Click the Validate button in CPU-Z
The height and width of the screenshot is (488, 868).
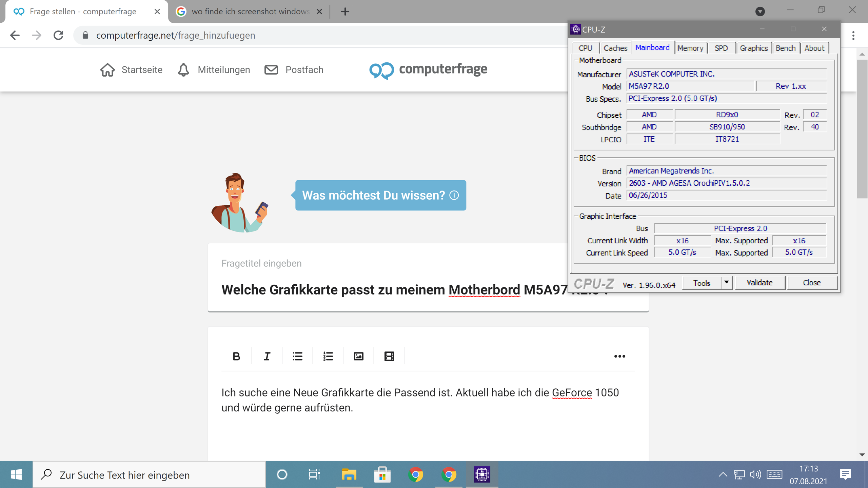click(759, 283)
